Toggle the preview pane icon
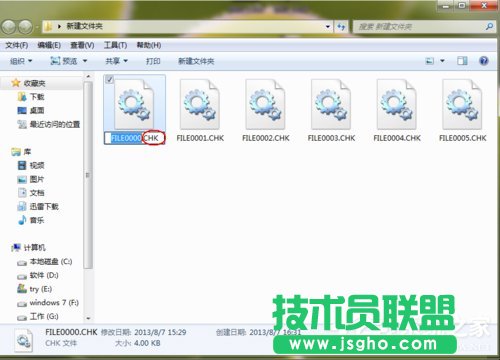Viewport: 500px width, 360px height. 462,61
